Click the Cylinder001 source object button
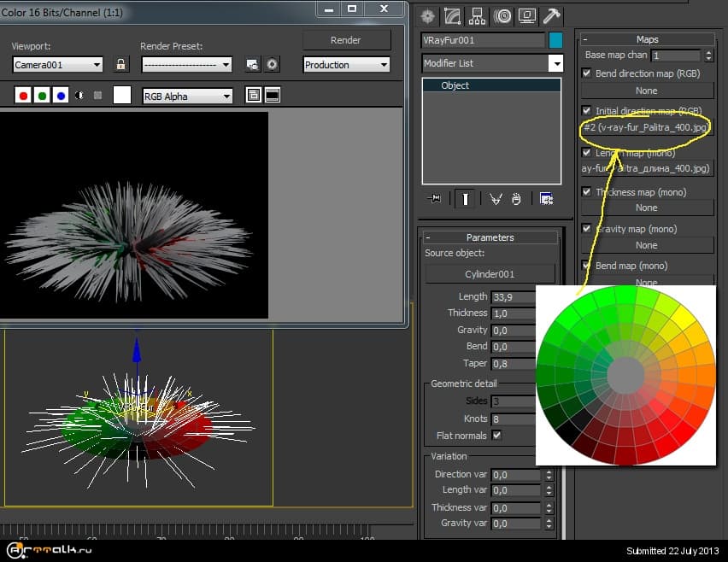 (489, 274)
